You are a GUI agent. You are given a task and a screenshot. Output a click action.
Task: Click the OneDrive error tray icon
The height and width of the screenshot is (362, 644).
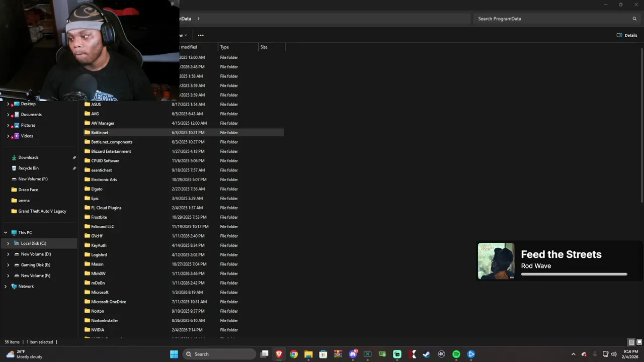(x=584, y=354)
